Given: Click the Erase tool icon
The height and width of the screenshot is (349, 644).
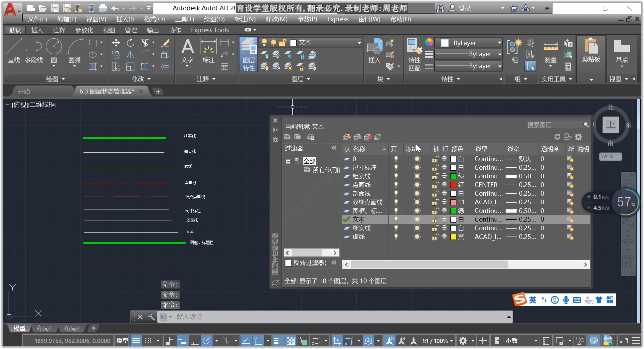Looking at the screenshot, I should click(165, 43).
